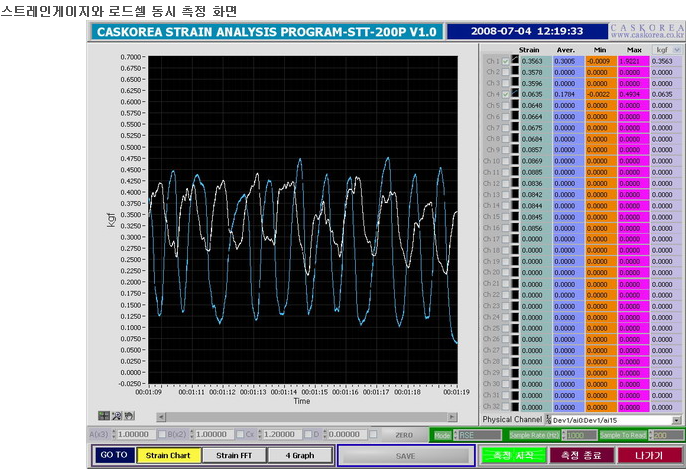The height and width of the screenshot is (476, 690).
Task: Click the B(x2) stepper arrows
Action: tap(192, 434)
